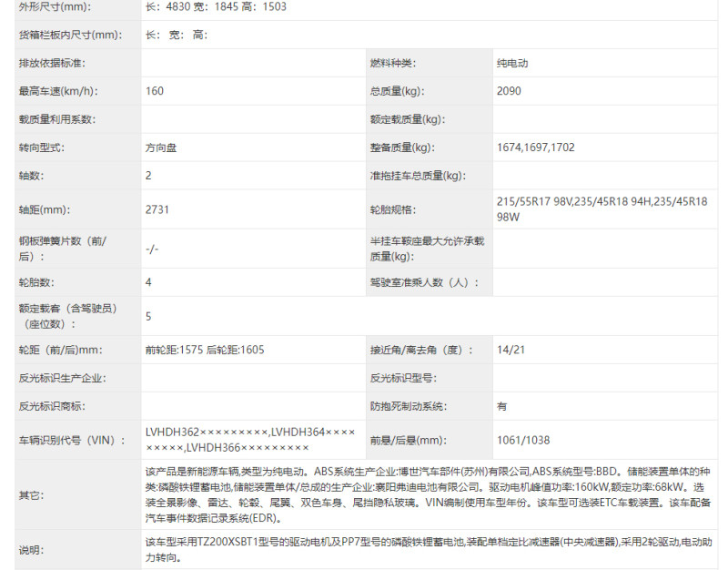Screen dimensions: 728x570
Task: Click the 整备质量(kg) label
Action: click(402, 148)
